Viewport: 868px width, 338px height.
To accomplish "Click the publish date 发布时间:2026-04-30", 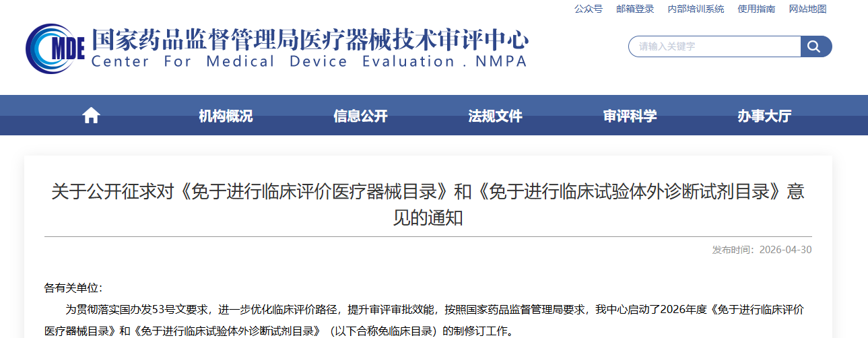I will click(x=762, y=250).
